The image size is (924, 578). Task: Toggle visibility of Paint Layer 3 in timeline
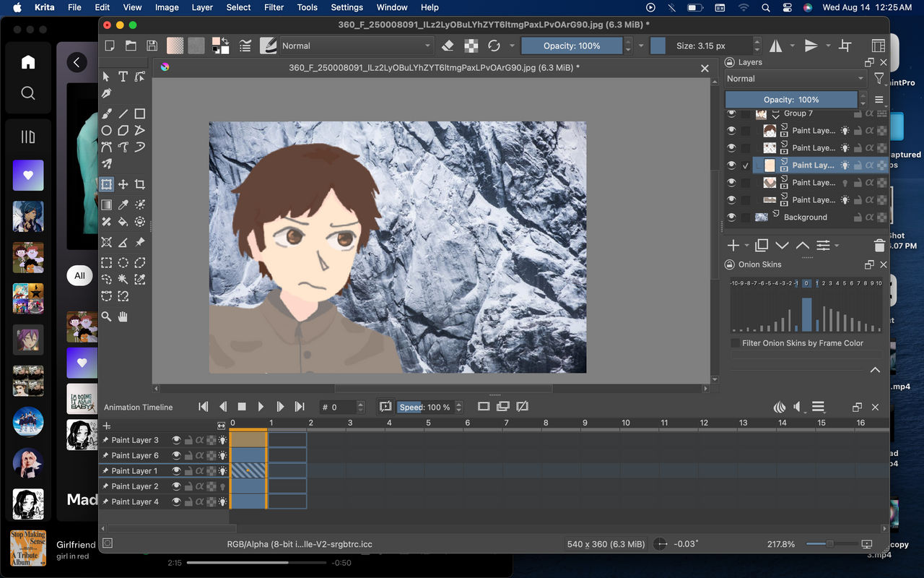click(x=176, y=440)
